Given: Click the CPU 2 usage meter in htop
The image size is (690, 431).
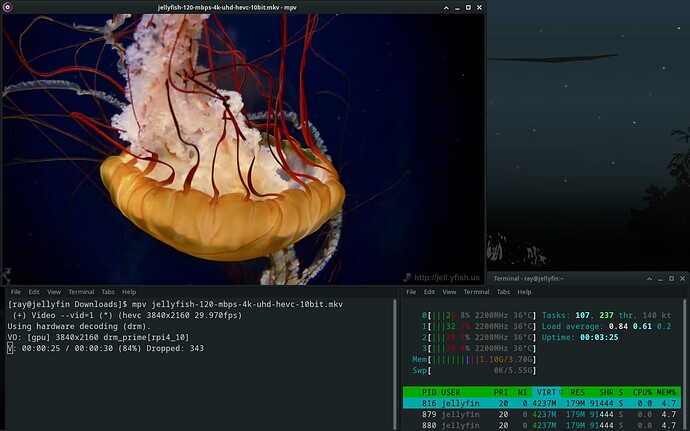Looking at the screenshot, I should pos(479,337).
